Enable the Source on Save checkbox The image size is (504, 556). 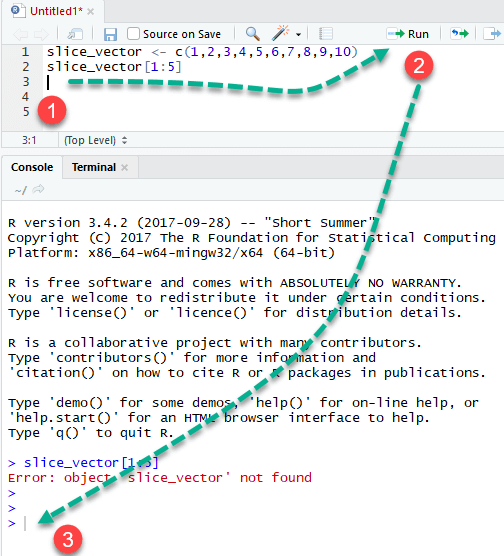tap(133, 34)
